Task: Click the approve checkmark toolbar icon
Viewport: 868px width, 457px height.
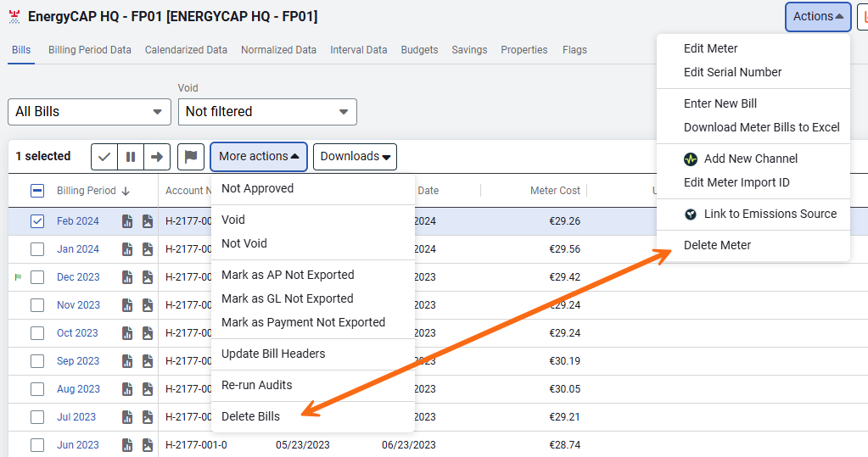Action: click(104, 156)
